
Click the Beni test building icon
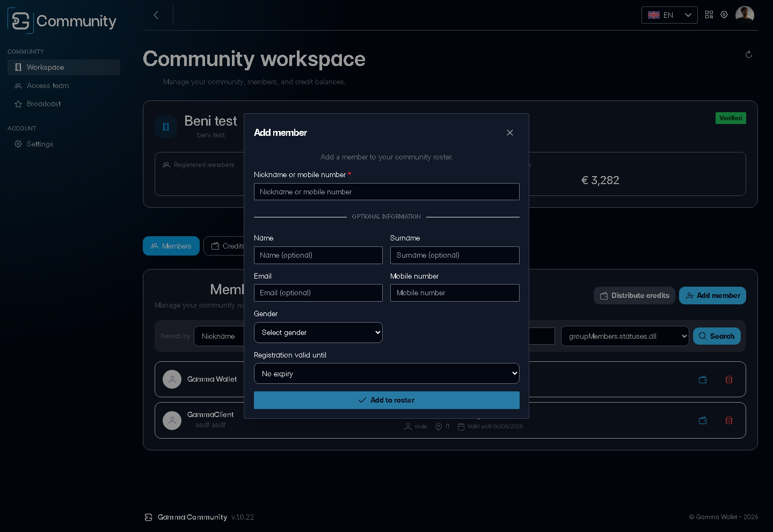point(166,127)
